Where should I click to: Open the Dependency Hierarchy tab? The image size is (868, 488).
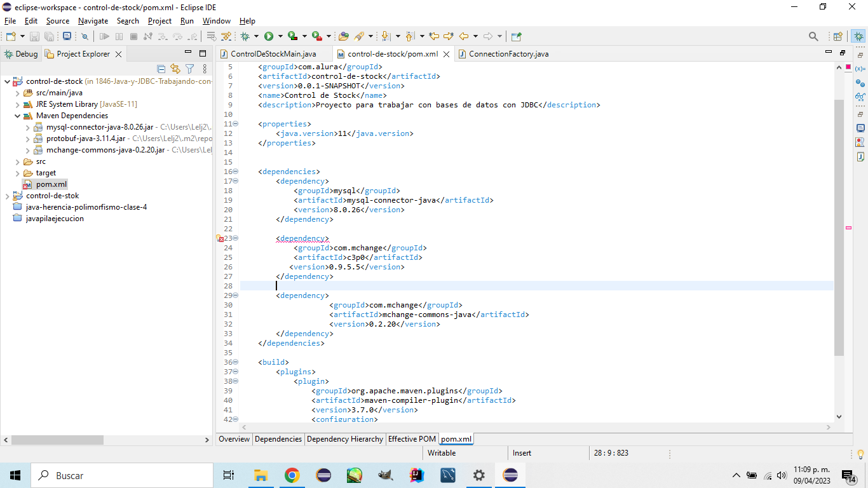[345, 439]
